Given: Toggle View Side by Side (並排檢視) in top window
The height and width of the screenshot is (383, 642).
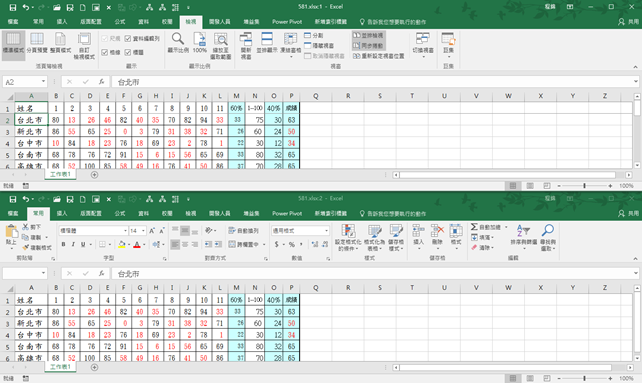Looking at the screenshot, I should [368, 36].
